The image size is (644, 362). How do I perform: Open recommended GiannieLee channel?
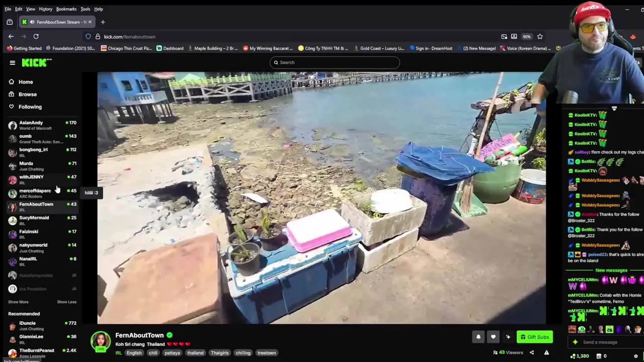(42, 339)
